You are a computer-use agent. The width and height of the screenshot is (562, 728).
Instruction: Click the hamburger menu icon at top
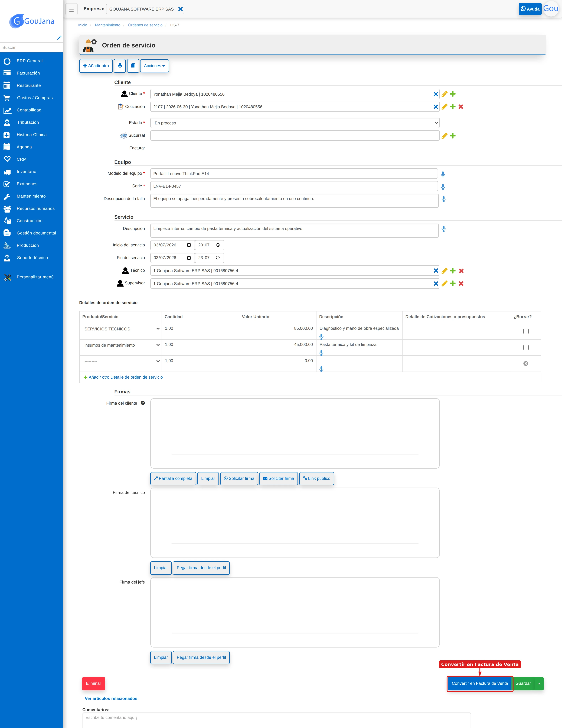[71, 9]
